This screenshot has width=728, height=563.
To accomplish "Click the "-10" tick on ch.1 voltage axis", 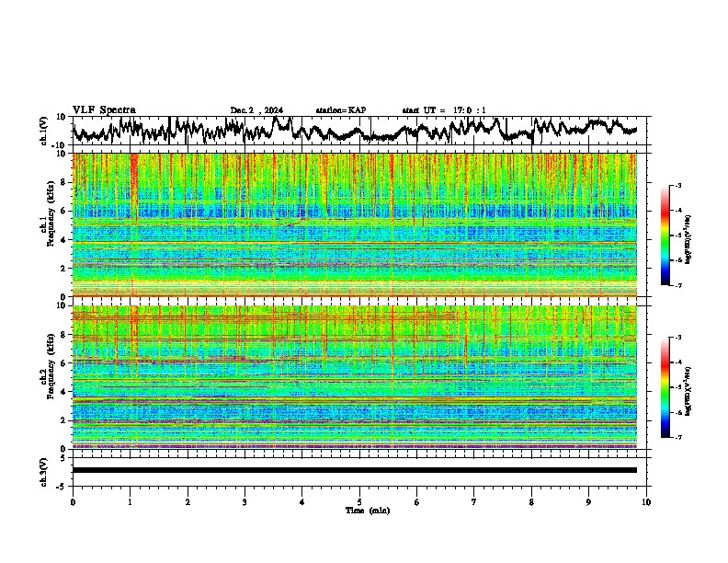I will (60, 145).
